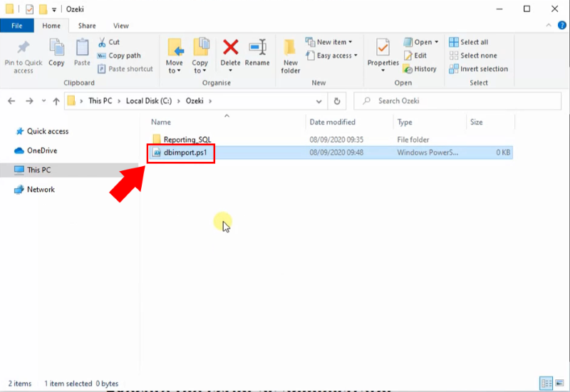Click Ozeki in the address bar
The width and height of the screenshot is (570, 392).
tap(195, 100)
